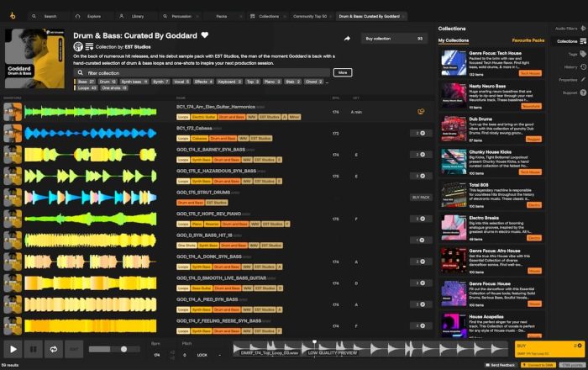The height and width of the screenshot is (370, 588).
Task: Filter collection by One shots tag
Action: (x=114, y=87)
